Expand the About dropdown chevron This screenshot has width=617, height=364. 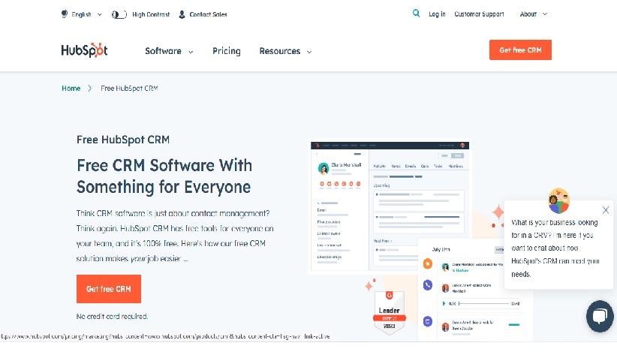[545, 14]
